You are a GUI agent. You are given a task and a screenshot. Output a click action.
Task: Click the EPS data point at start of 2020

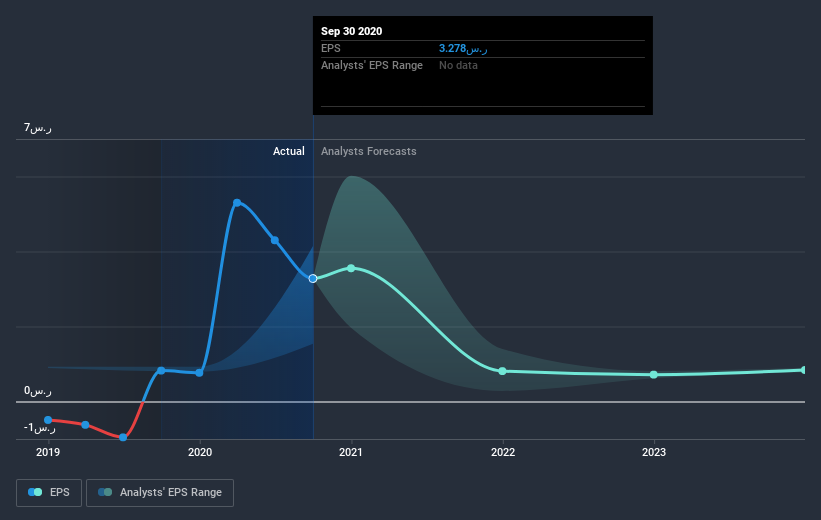199,373
